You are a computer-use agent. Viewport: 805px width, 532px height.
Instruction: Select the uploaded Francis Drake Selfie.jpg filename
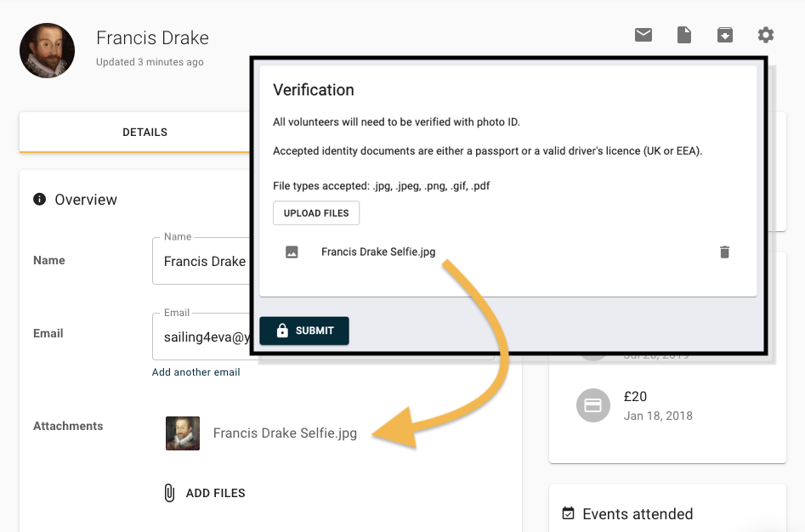378,252
